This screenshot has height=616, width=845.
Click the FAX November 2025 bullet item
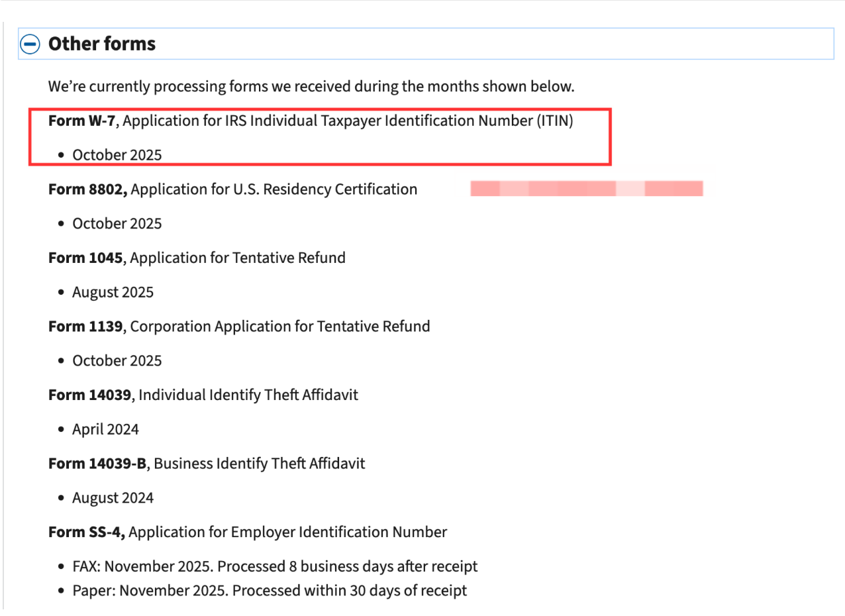point(274,566)
